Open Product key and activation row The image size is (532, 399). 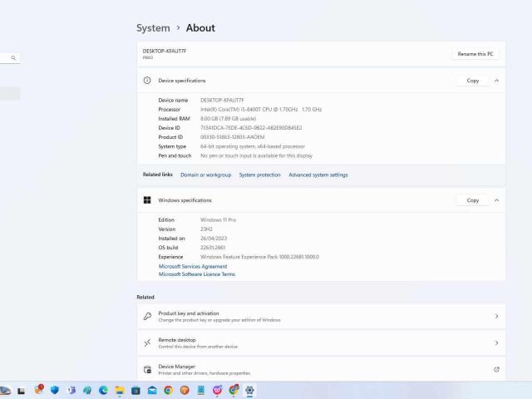tap(322, 316)
